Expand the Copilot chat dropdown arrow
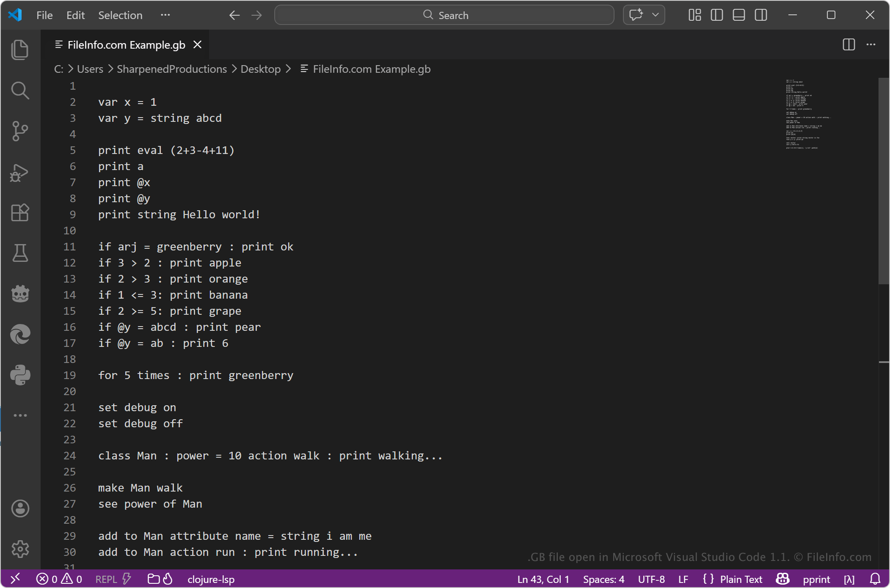The image size is (890, 588). 656,15
